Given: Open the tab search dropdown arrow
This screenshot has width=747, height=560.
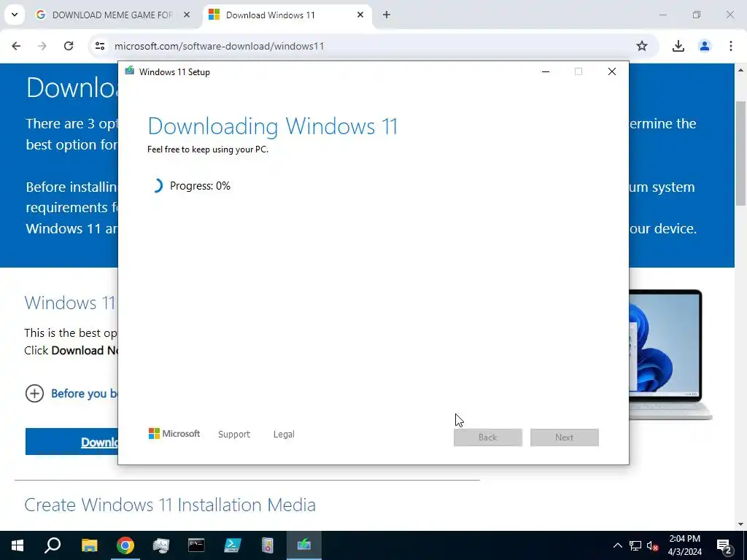Looking at the screenshot, I should click(x=15, y=15).
